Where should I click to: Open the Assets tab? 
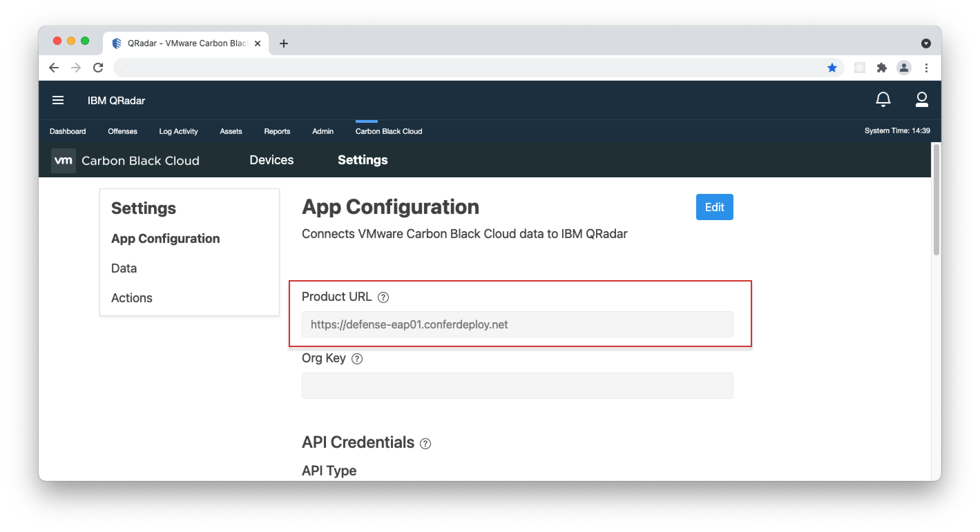click(x=231, y=131)
